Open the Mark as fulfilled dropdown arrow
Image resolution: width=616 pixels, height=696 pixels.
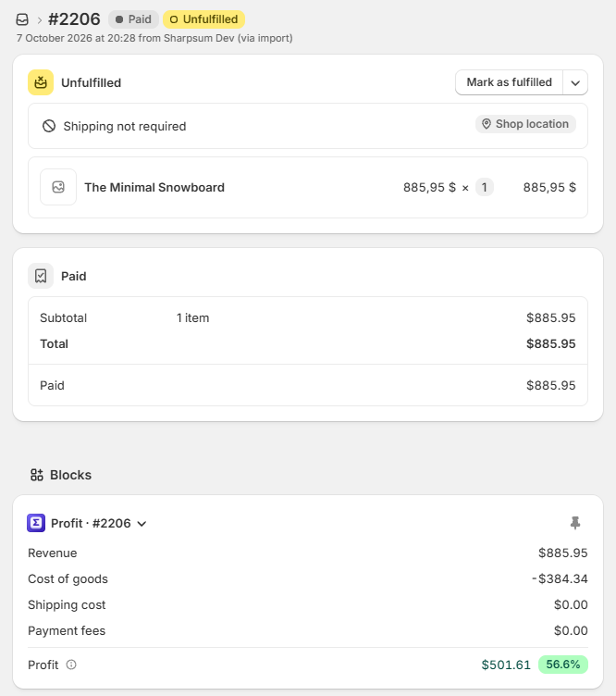pos(575,82)
